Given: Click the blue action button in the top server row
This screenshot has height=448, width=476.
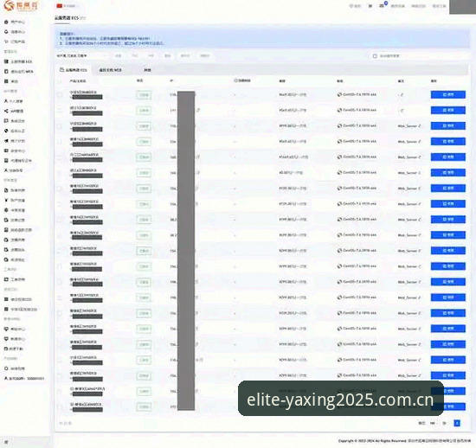Looking at the screenshot, I should 447,94.
